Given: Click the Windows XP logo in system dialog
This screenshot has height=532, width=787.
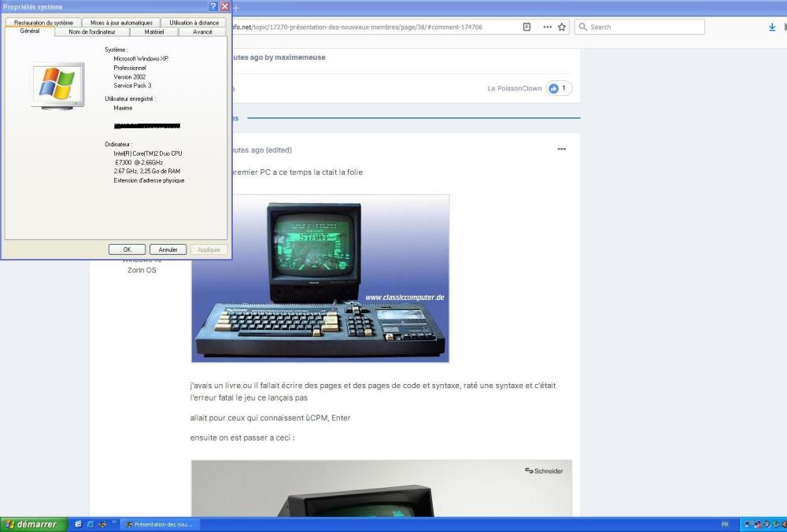Looking at the screenshot, I should 57,86.
